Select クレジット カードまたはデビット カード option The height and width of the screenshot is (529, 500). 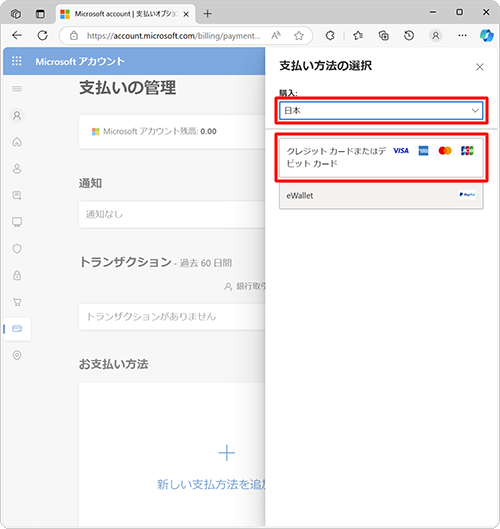381,157
